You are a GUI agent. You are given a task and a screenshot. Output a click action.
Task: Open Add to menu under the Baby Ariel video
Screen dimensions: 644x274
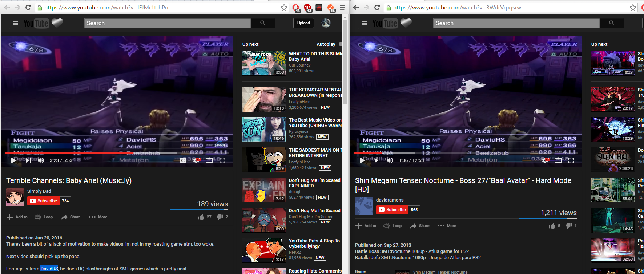(x=17, y=217)
